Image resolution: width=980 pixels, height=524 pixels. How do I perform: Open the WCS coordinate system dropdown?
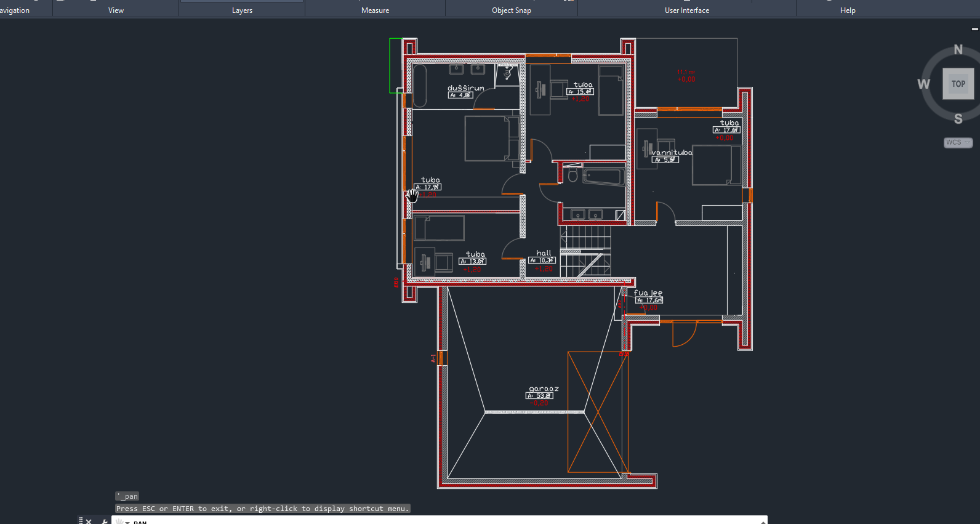(958, 143)
